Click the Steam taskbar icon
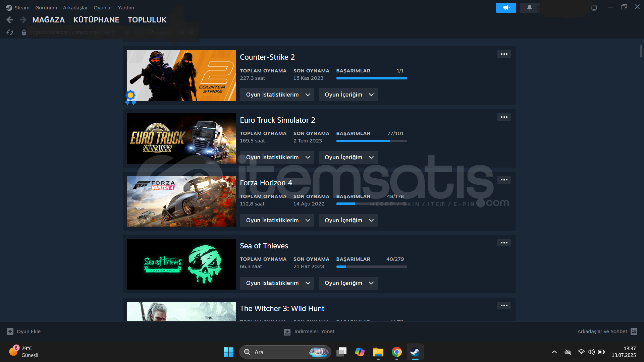Image resolution: width=644 pixels, height=362 pixels. [415, 352]
